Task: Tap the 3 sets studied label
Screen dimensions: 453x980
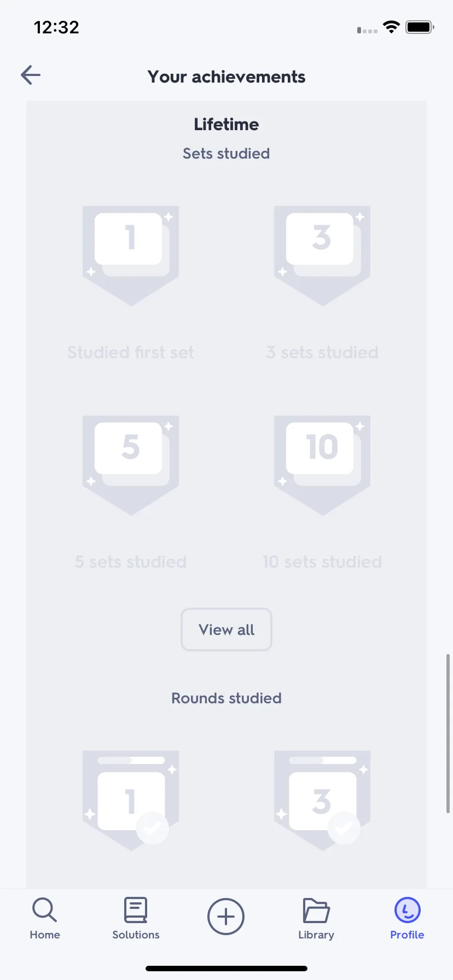Action: 322,352
